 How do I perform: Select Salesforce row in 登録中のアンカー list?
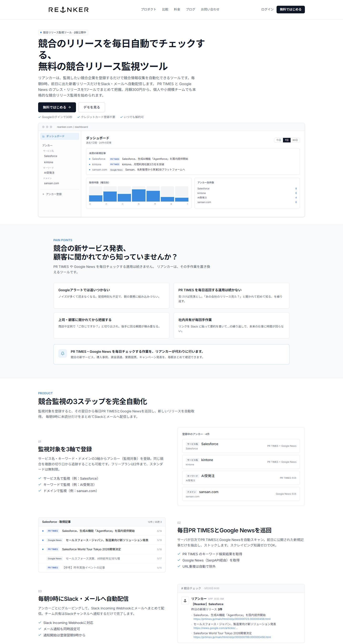[241, 446]
